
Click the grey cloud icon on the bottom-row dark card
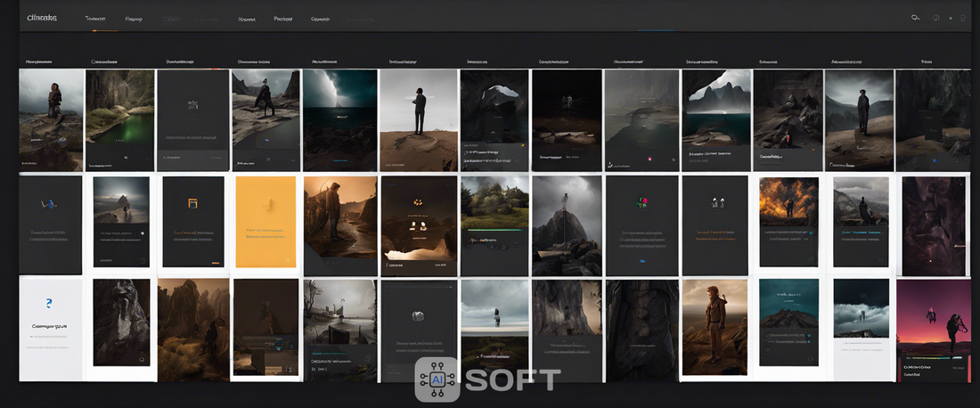[x=416, y=315]
